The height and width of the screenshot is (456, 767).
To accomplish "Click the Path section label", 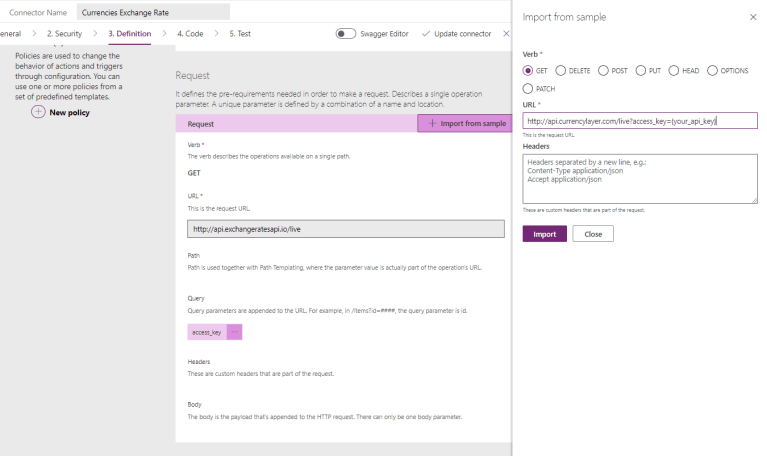I will [x=193, y=255].
